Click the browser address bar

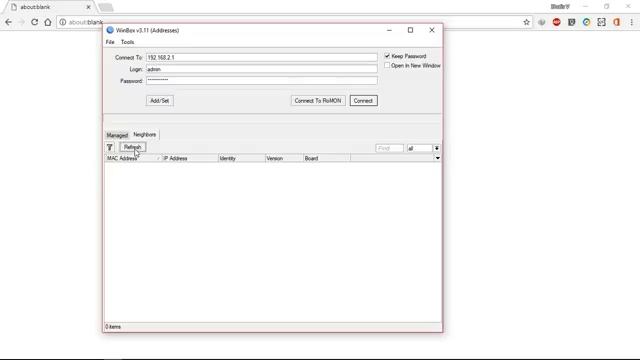pos(294,22)
